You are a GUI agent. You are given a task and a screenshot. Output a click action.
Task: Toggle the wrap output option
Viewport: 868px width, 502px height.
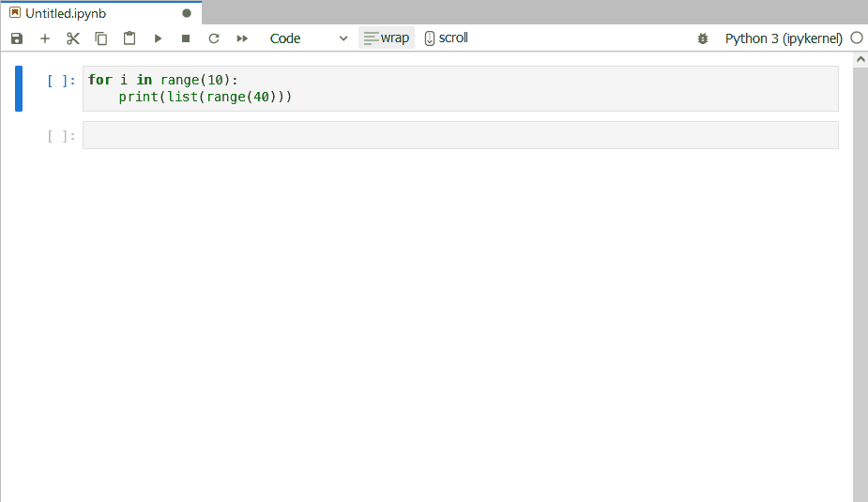coord(387,38)
